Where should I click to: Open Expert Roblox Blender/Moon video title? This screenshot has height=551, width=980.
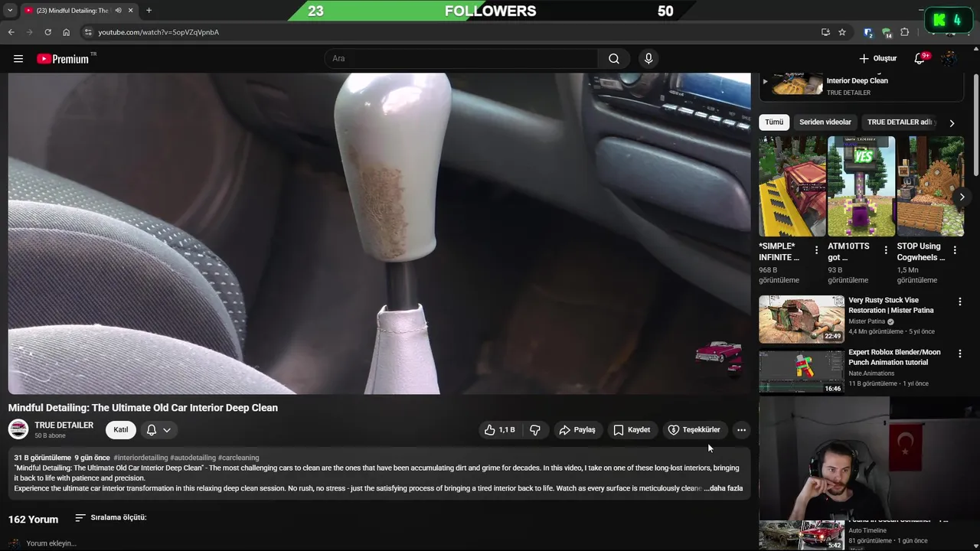click(894, 357)
